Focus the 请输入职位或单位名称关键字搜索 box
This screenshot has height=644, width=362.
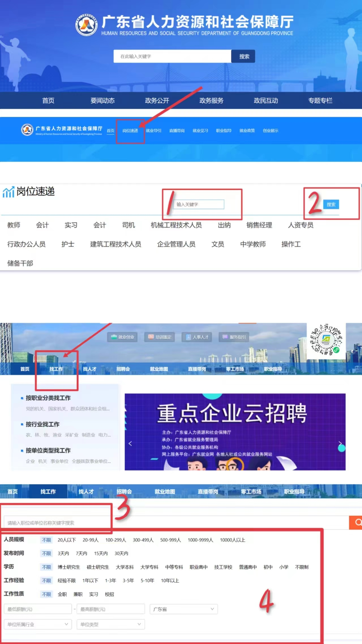pos(176,523)
